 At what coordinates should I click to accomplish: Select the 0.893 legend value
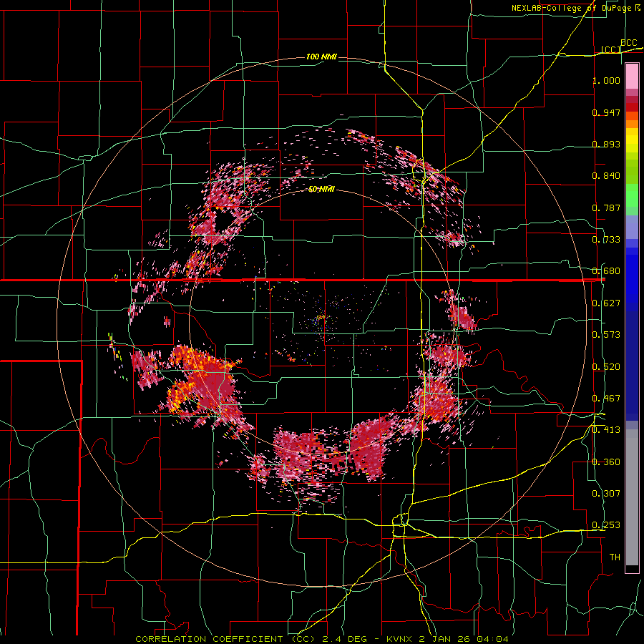pos(606,144)
